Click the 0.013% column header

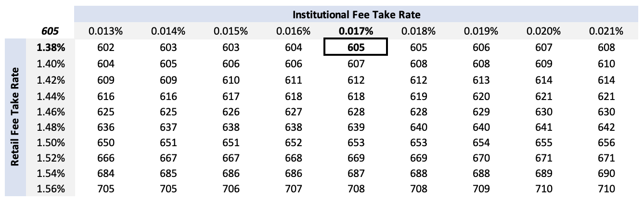(106, 32)
